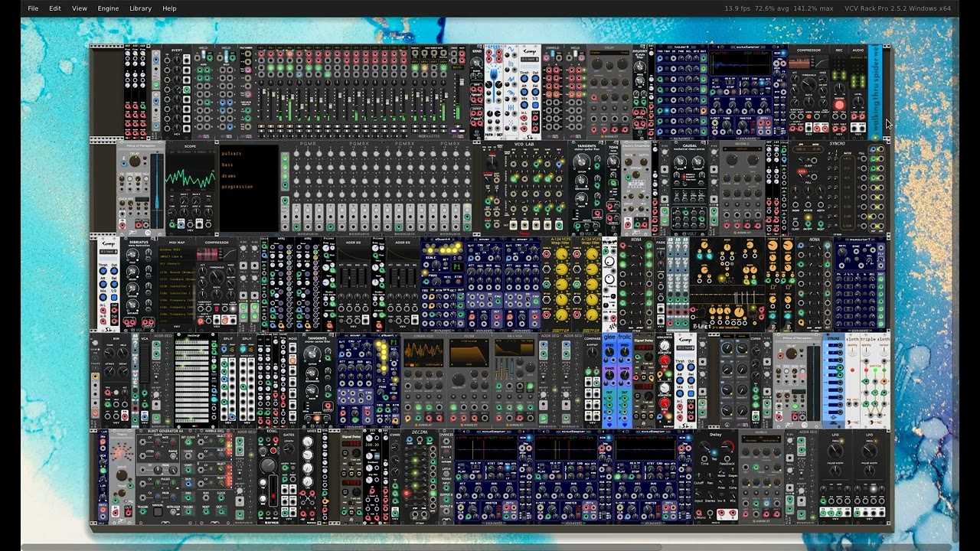Select the 'bass' line in notes module
The image size is (980, 551).
click(x=227, y=164)
